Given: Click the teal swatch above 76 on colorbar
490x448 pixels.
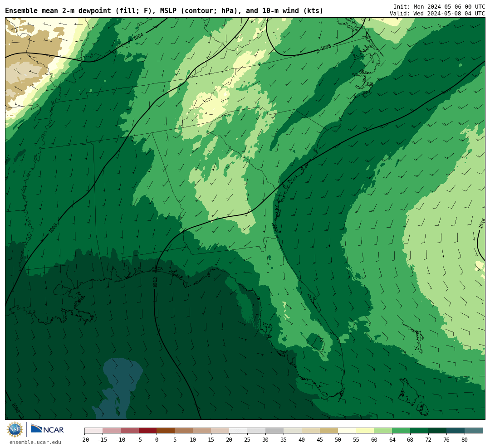Looking at the screenshot, I should pyautogui.click(x=456, y=431).
